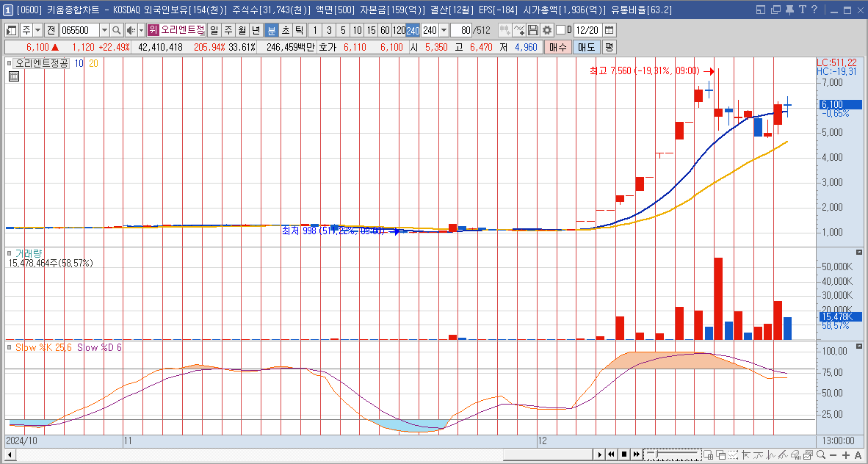Expand the stock code 065500 dropdown
The image size is (868, 464).
point(104,30)
